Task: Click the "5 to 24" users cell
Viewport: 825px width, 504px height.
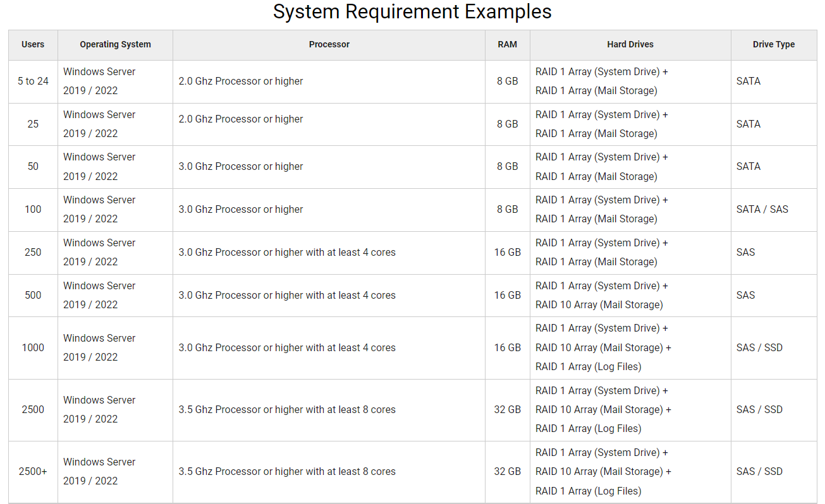Action: pos(33,81)
